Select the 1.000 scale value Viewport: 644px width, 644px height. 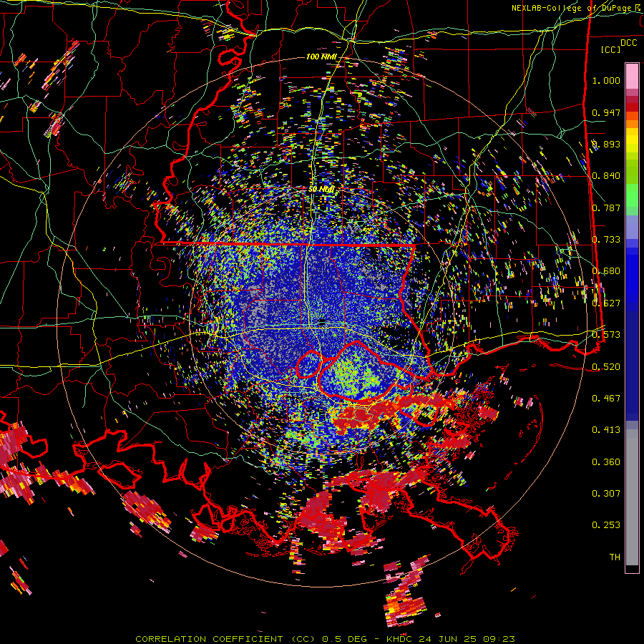click(x=606, y=80)
